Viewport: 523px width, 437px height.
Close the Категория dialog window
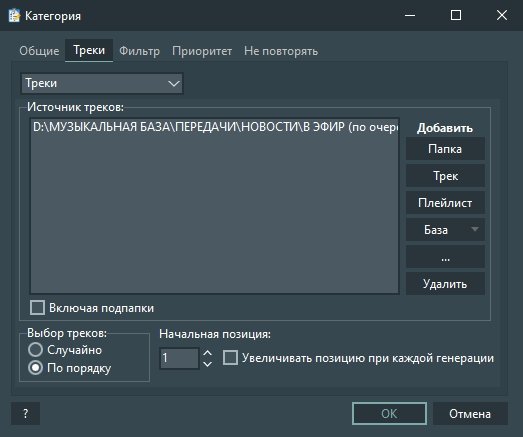coord(502,15)
